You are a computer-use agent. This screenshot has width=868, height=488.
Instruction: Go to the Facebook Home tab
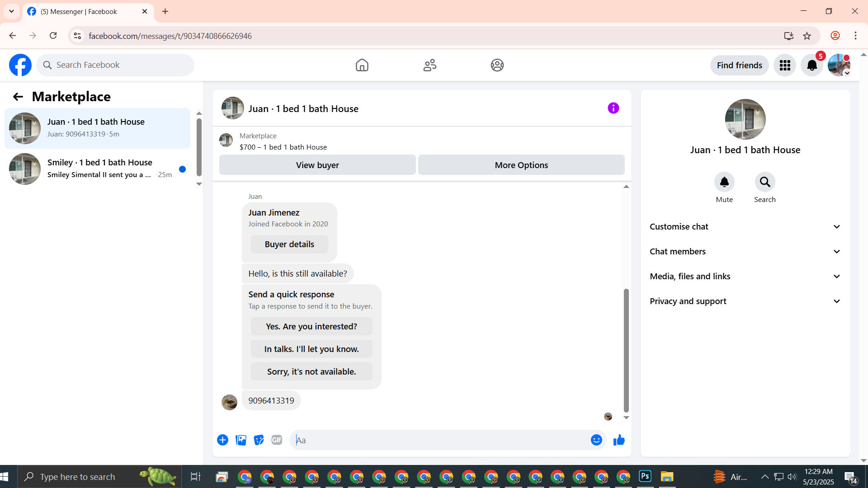coord(362,65)
